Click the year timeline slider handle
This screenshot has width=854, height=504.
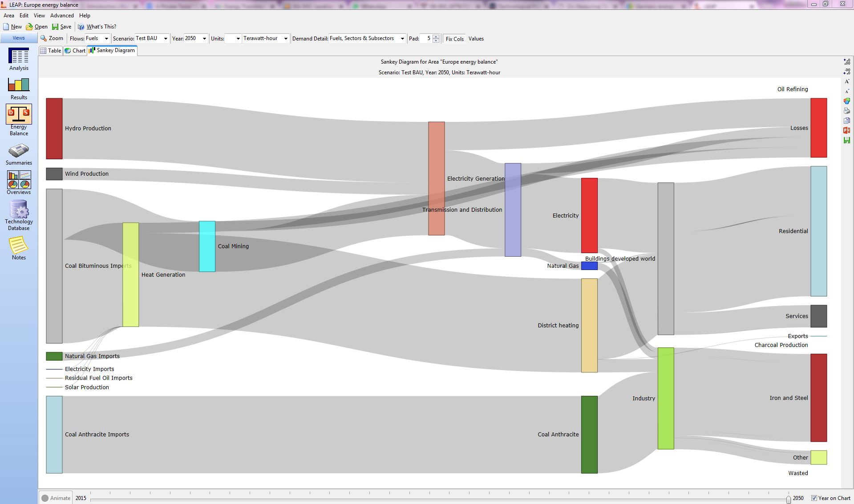pyautogui.click(x=788, y=499)
